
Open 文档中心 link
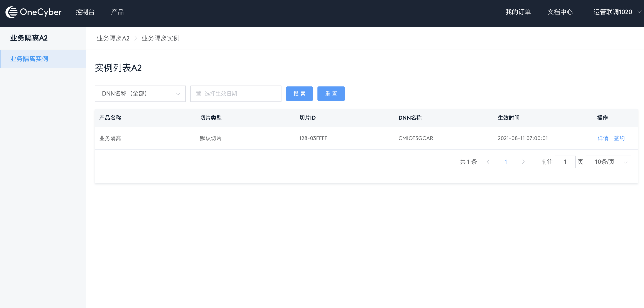[x=560, y=12]
